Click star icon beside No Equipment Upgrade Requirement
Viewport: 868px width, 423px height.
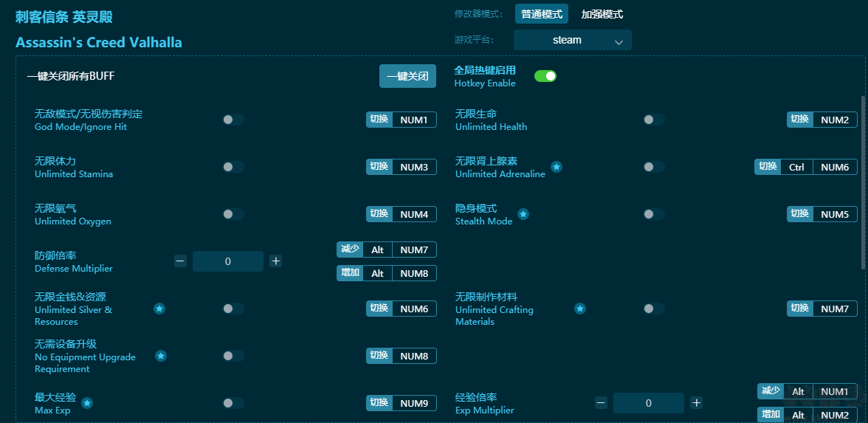click(x=161, y=356)
